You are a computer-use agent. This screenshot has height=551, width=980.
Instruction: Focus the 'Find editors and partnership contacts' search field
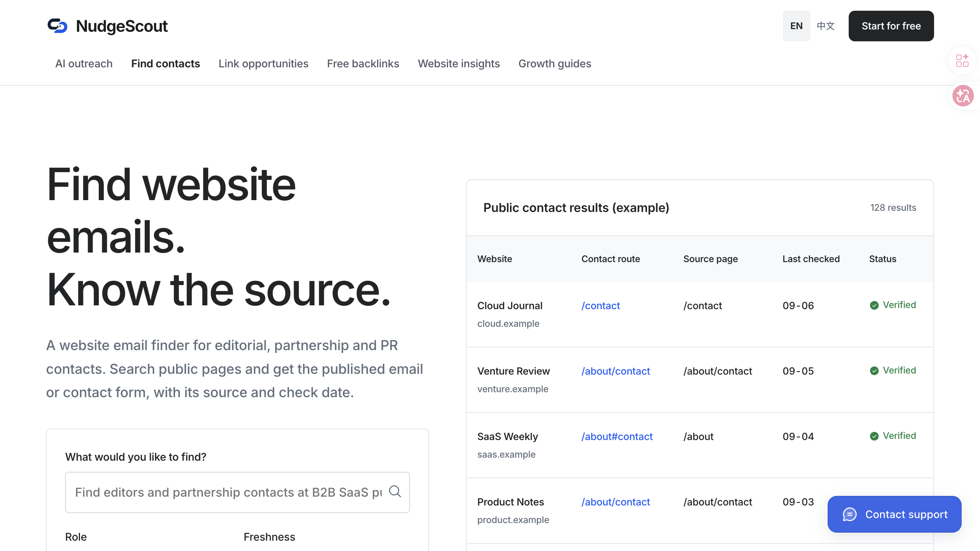pos(237,492)
